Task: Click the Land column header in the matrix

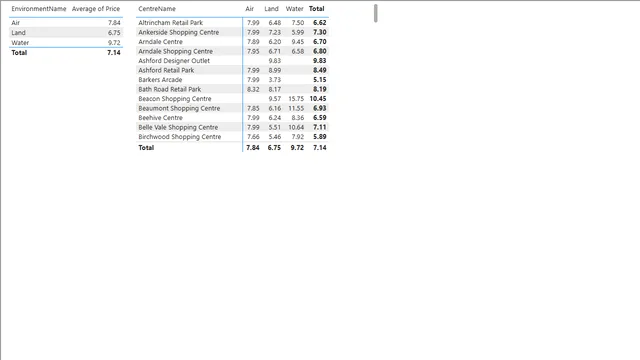Action: pos(271,9)
